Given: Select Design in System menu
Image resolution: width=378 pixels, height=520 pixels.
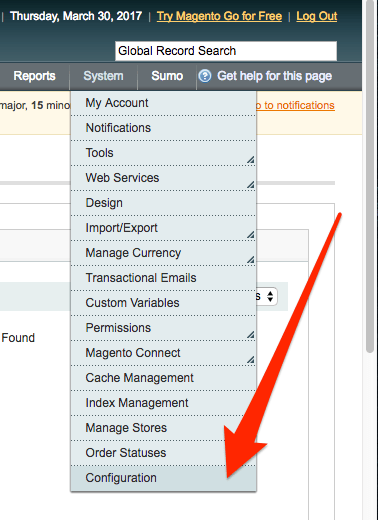Looking at the screenshot, I should pyautogui.click(x=163, y=203).
